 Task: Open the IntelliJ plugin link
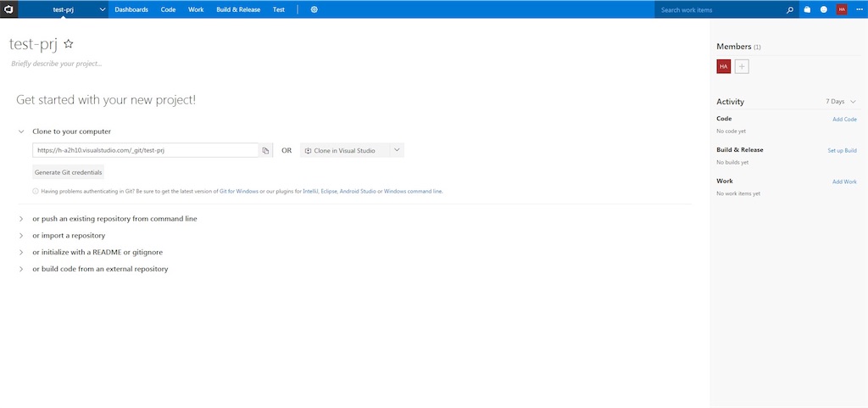pos(310,192)
